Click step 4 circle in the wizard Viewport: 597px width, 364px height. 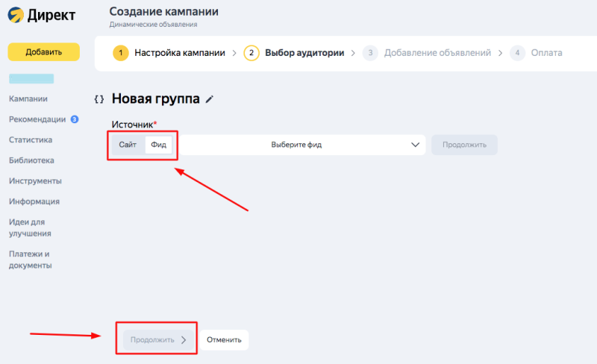(517, 53)
